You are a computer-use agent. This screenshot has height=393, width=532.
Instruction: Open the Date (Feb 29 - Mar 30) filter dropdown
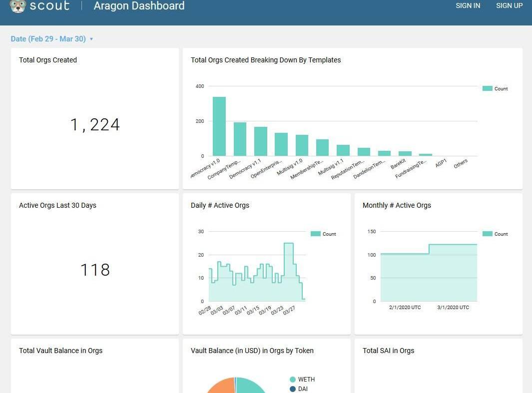(52, 39)
